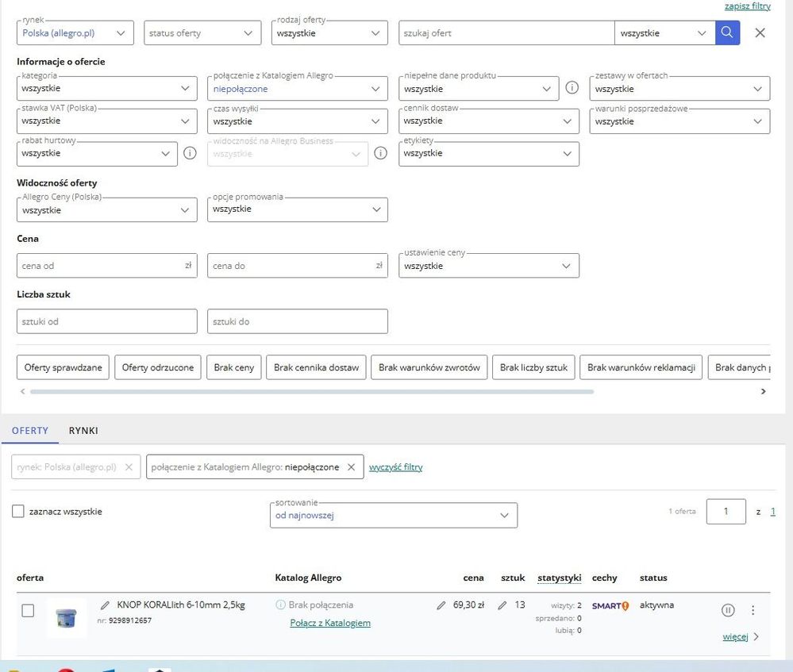Screen dimensions: 793x672
Task: Click the X icon to clear search
Action: (x=760, y=33)
